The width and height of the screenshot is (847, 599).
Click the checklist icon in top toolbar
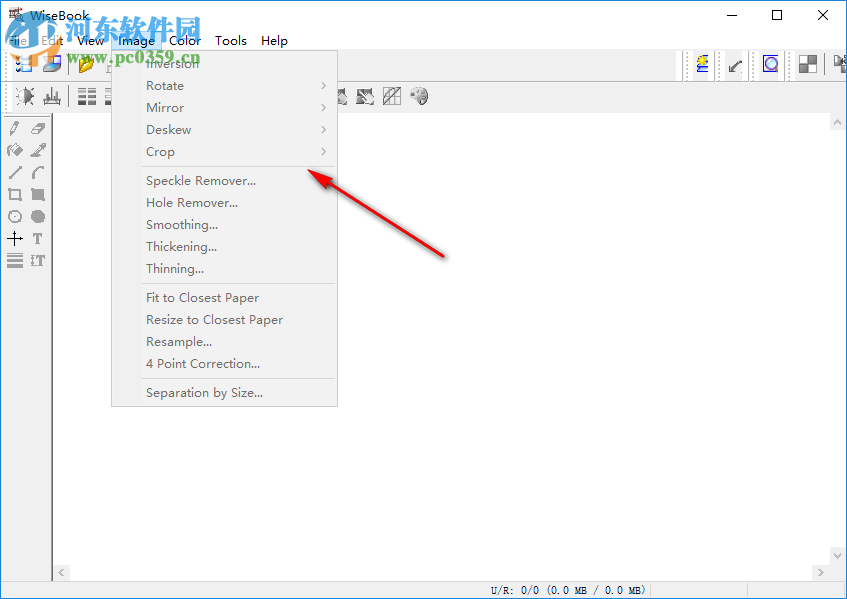pos(24,64)
